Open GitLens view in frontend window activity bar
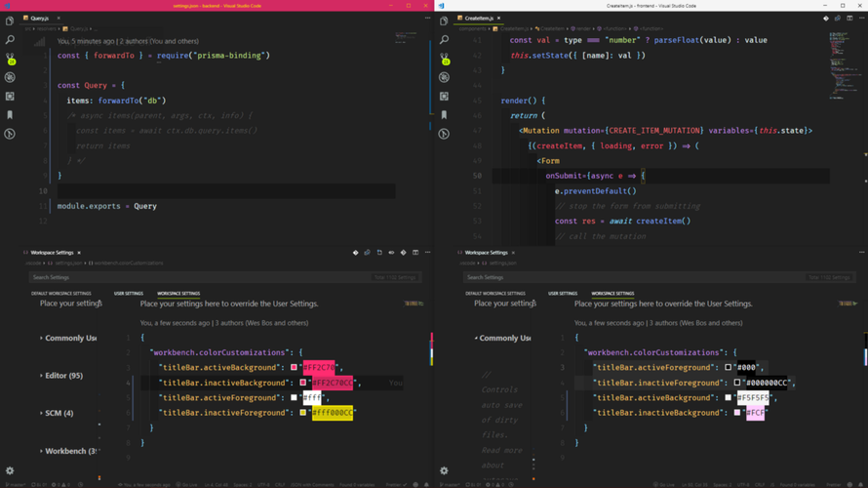This screenshot has height=488, width=868. pyautogui.click(x=444, y=134)
